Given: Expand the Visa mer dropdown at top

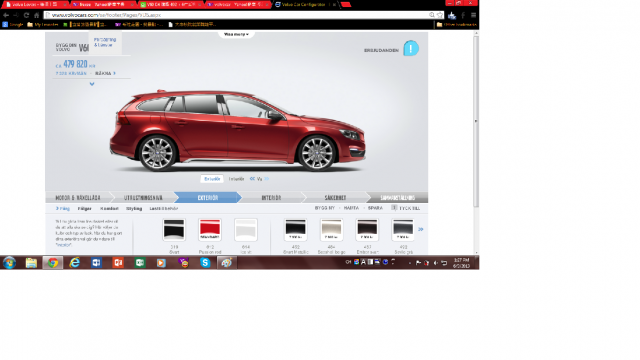Looking at the screenshot, I should 236,34.
